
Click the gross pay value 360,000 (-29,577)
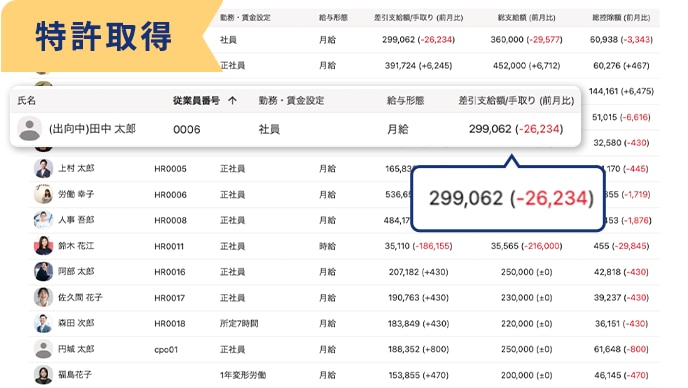[x=527, y=40]
